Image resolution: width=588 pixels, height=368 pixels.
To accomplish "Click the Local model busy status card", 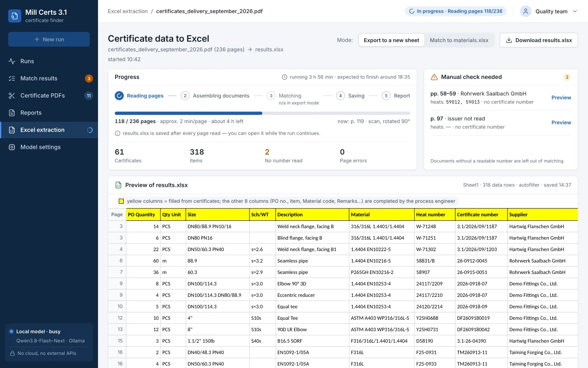I will coord(49,343).
